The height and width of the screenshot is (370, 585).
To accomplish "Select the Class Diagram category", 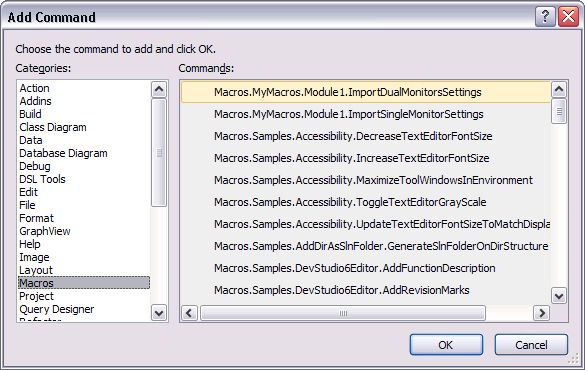I will [x=84, y=127].
